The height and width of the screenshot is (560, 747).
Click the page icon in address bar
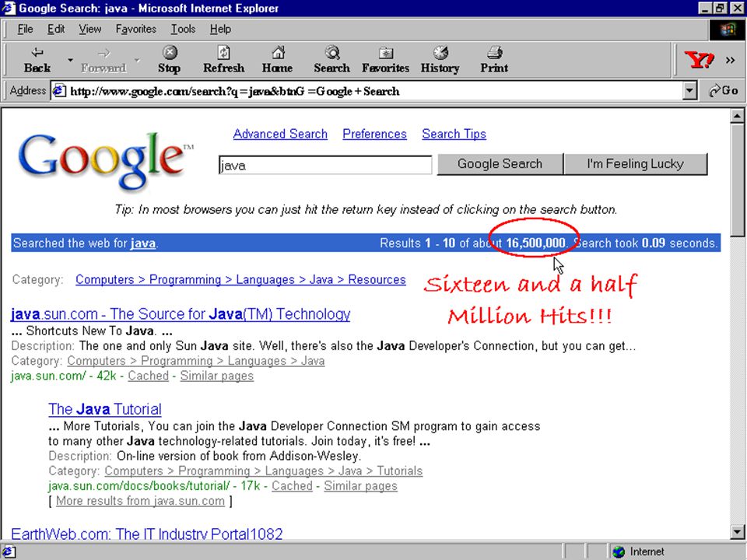pyautogui.click(x=59, y=90)
